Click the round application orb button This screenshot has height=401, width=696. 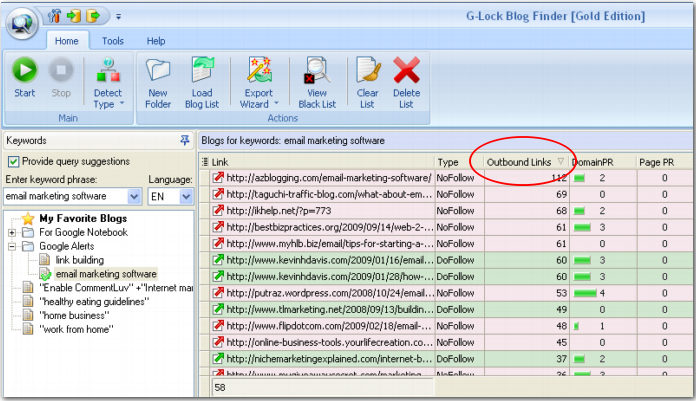(x=22, y=23)
